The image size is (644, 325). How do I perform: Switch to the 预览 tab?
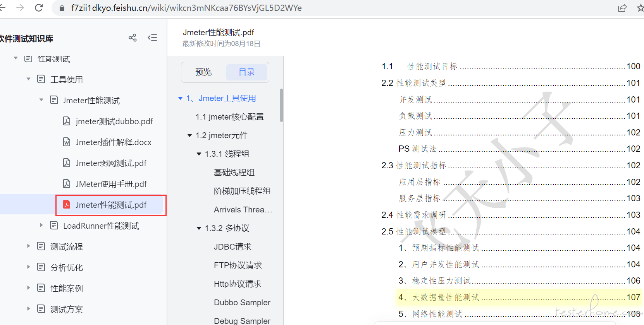(x=203, y=72)
